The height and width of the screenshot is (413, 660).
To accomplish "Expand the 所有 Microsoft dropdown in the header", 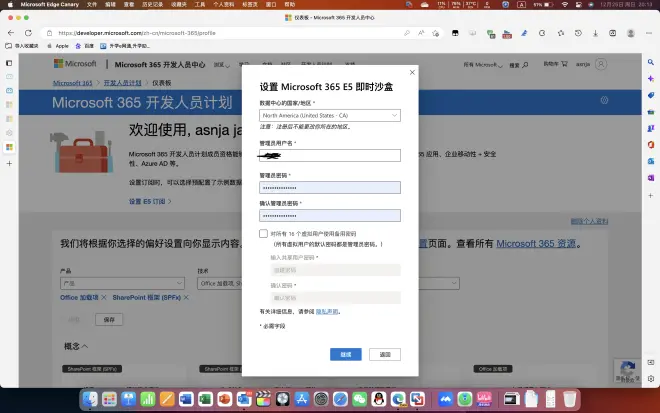I will [x=483, y=65].
